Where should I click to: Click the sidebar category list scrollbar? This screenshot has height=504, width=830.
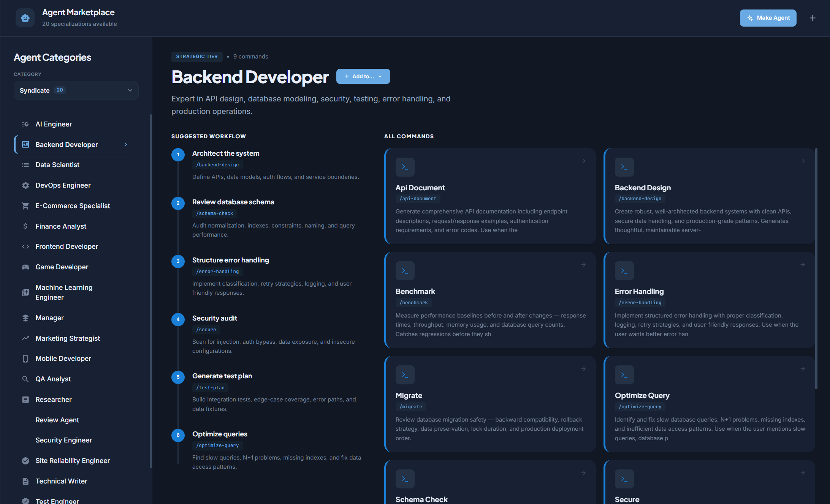coord(151,291)
